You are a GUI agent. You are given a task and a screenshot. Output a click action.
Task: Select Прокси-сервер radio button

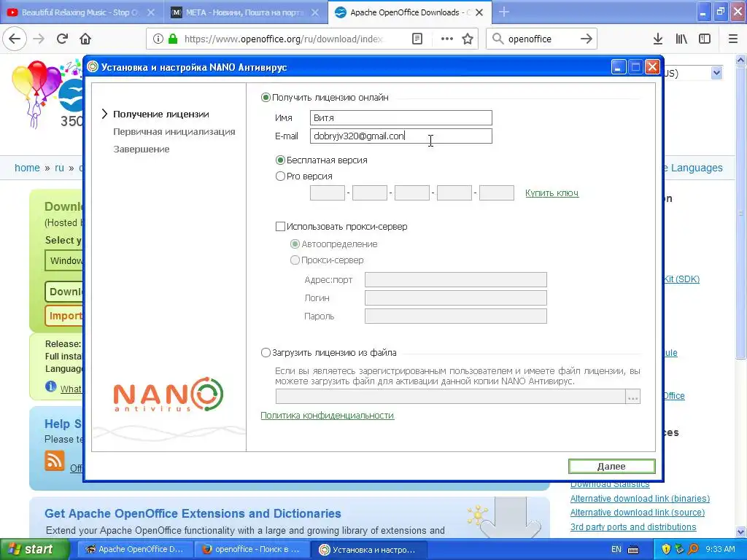[x=295, y=260]
